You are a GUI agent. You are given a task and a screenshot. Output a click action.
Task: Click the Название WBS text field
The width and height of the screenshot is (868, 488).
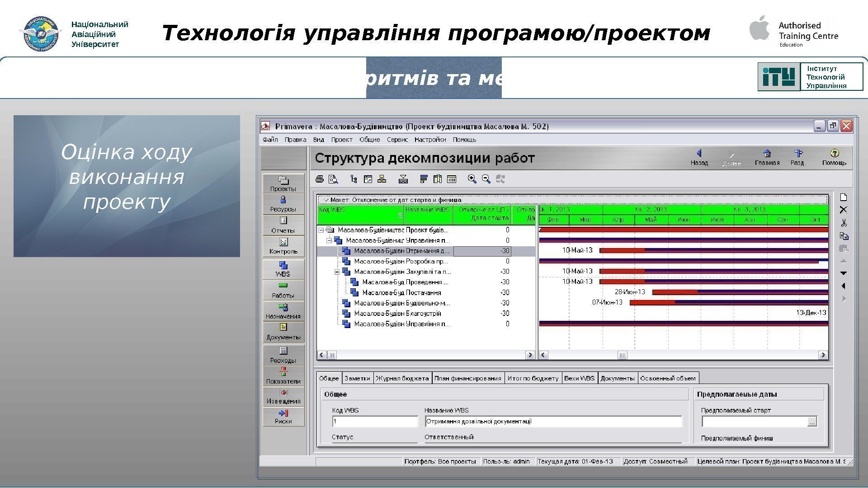[552, 422]
